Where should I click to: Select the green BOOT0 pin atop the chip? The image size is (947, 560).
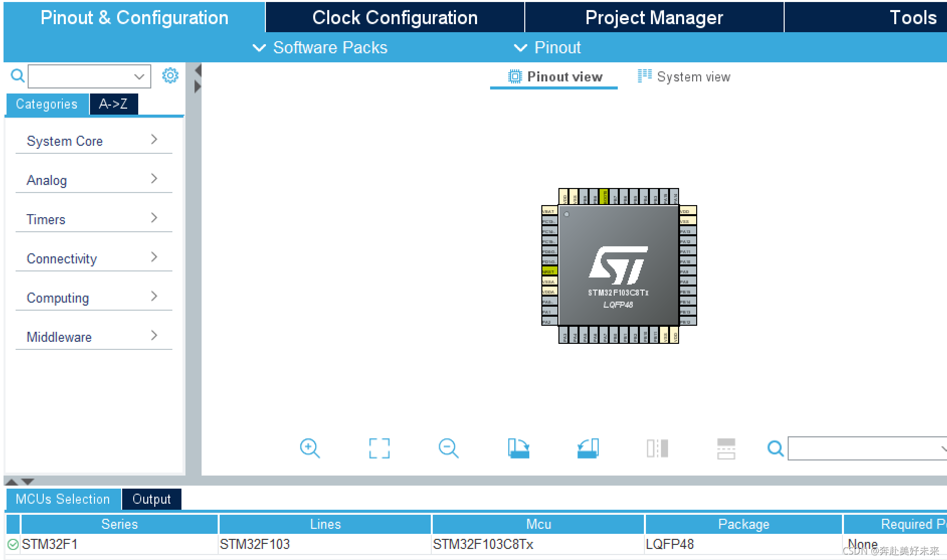(x=604, y=197)
